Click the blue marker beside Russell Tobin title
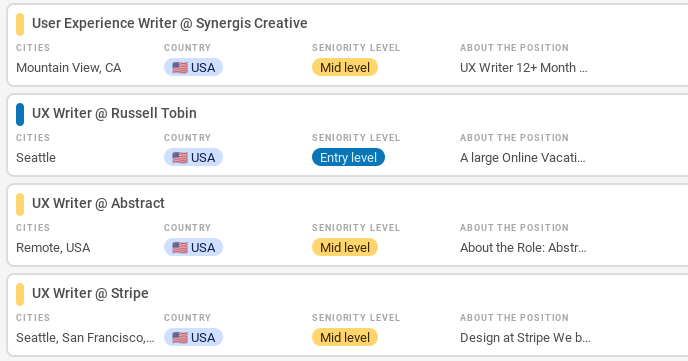 pyautogui.click(x=20, y=114)
